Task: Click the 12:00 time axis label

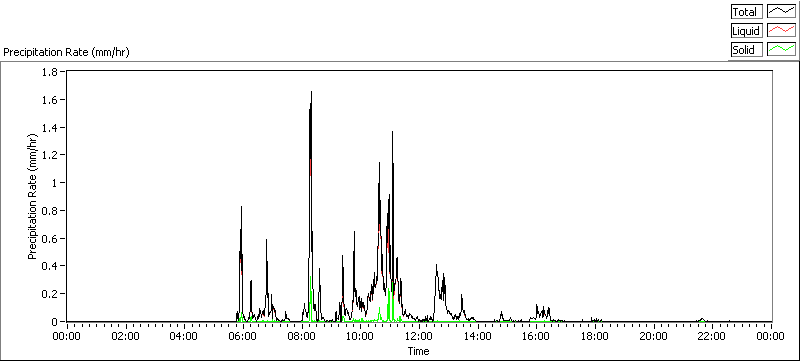Action: [x=419, y=336]
